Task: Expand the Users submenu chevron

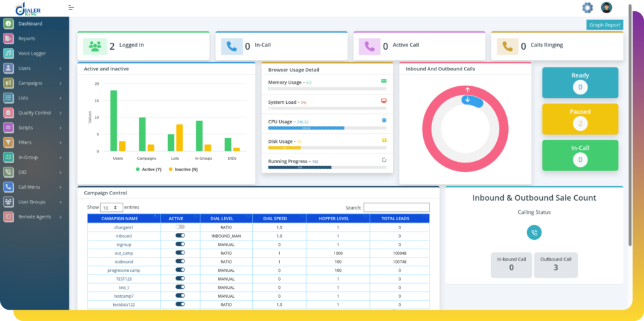Action: [60, 68]
